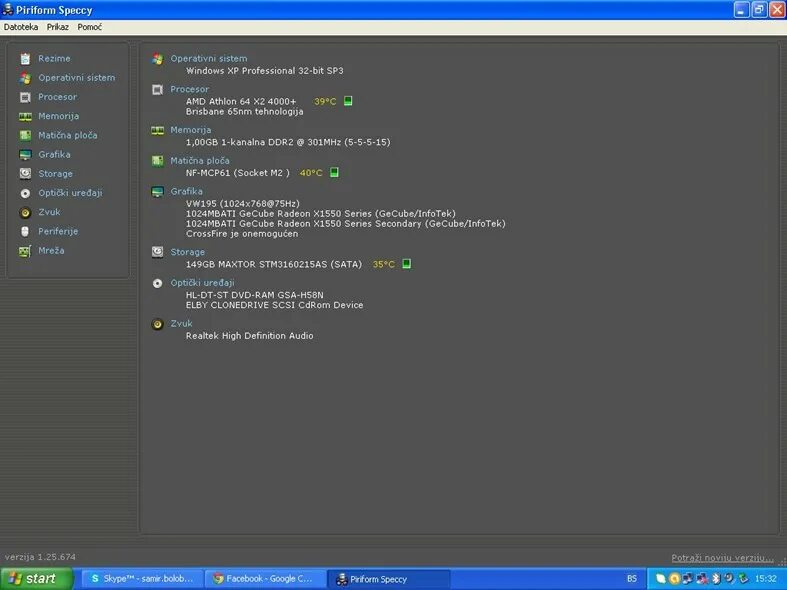Viewport: 787px width, 590px height.
Task: Click the text NF-MCP61 (Socket M2 )
Action: (237, 173)
